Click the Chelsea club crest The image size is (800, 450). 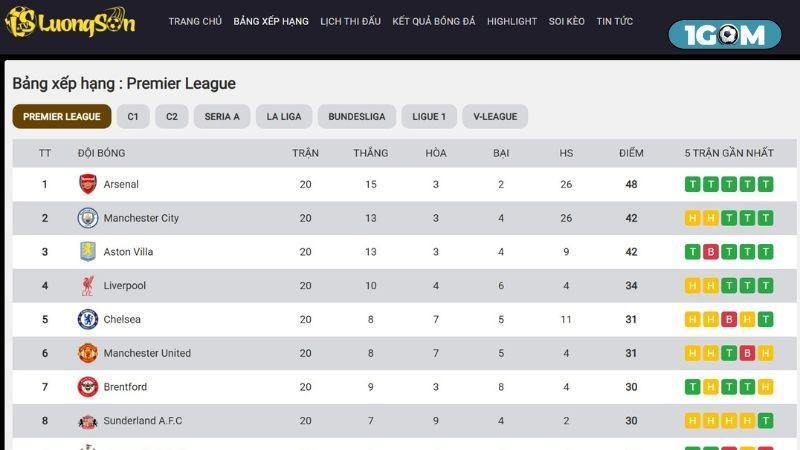coord(88,320)
